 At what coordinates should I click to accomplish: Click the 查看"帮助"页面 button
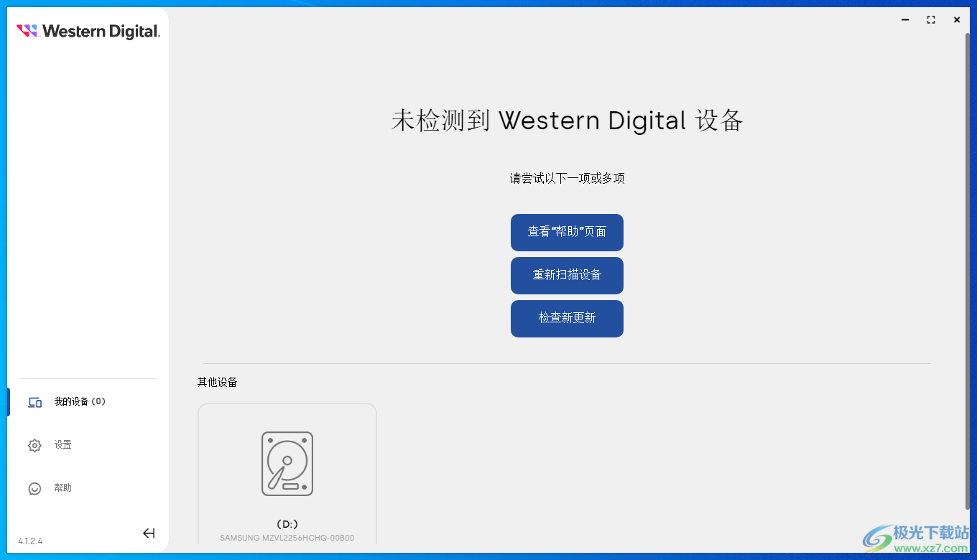pyautogui.click(x=567, y=232)
